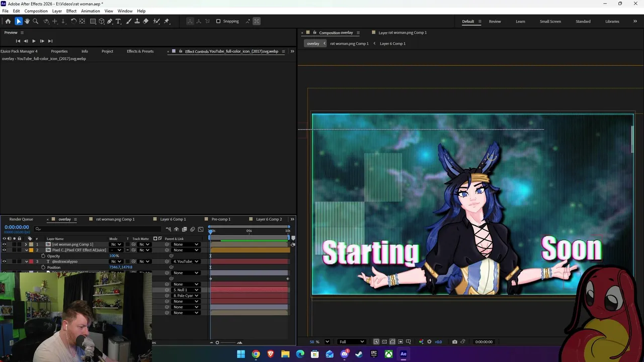Select the Hand tool
This screenshot has height=362, width=644.
pyautogui.click(x=27, y=21)
